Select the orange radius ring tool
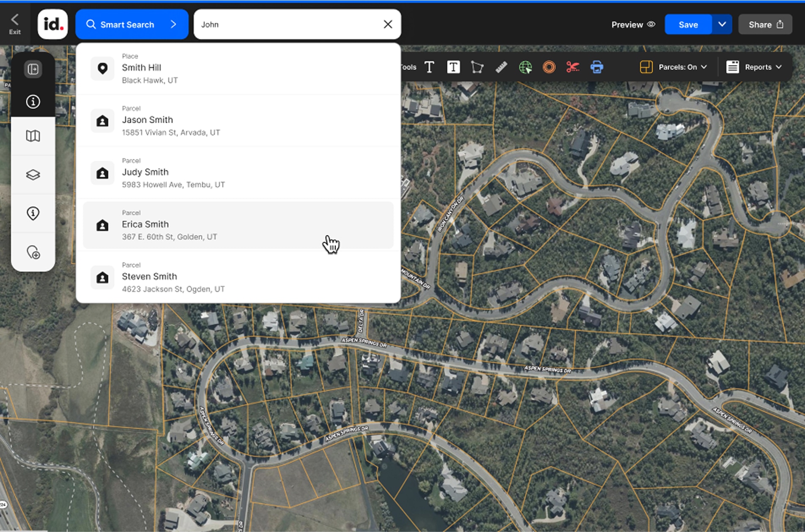 click(x=549, y=67)
